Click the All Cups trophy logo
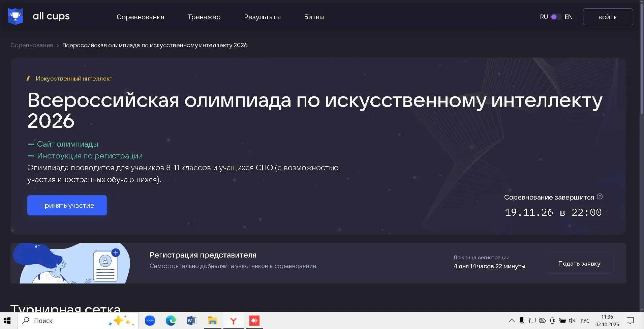This screenshot has height=329, width=644. [16, 16]
